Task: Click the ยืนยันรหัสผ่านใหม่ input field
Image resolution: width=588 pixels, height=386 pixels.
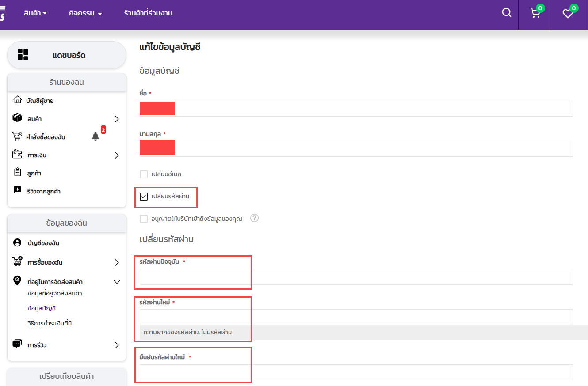Action: point(356,372)
